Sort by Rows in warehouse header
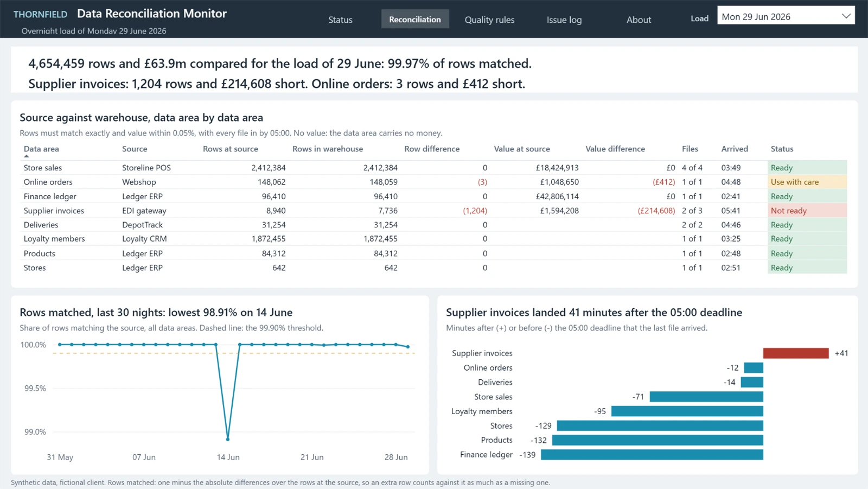Screen dimensions: 868x489 point(328,149)
